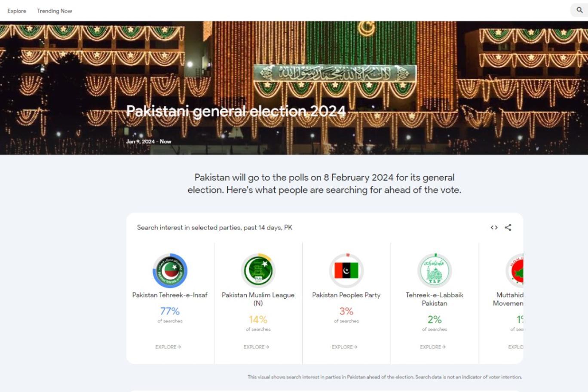Open Explore for Pakistan Tehreek-e-Insaf
The image size is (588, 392).
coord(168,347)
